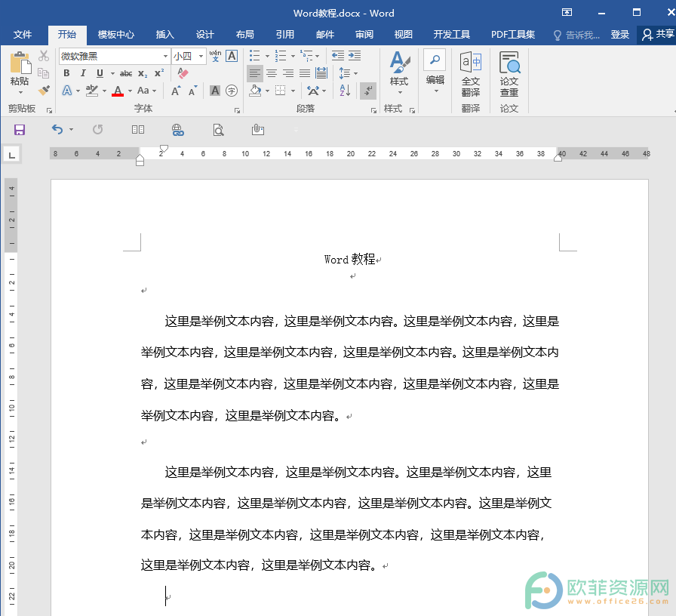This screenshot has height=616, width=676.
Task: Apply text effects A icon
Action: pyautogui.click(x=67, y=91)
